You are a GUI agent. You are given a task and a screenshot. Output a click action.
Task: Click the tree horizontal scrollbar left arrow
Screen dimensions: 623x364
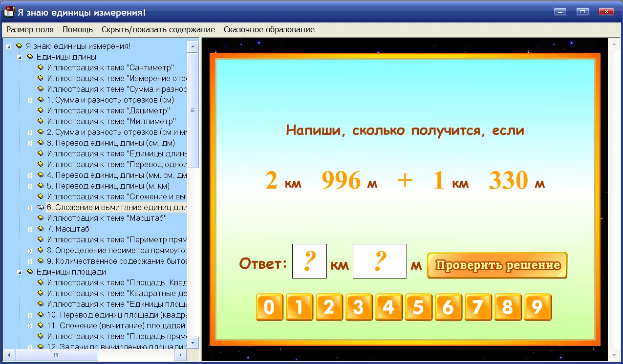9,355
